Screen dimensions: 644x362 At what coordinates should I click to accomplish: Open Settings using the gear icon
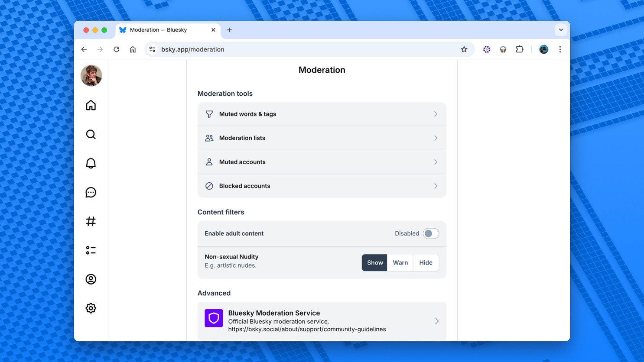91,308
